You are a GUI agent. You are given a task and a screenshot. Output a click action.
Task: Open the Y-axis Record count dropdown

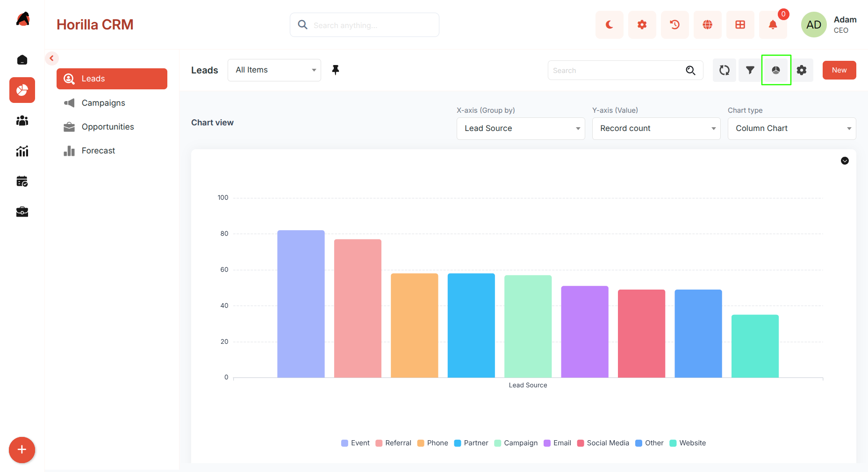656,129
